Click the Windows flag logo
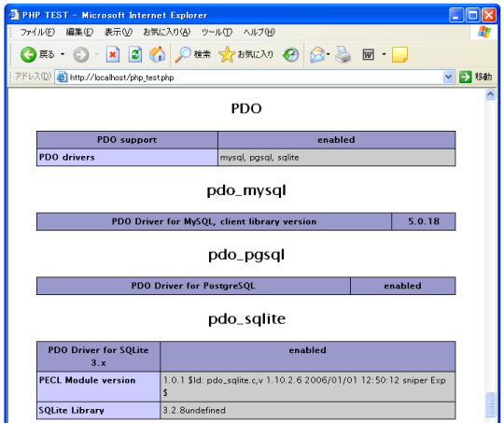The height and width of the screenshot is (423, 504). coord(484,32)
